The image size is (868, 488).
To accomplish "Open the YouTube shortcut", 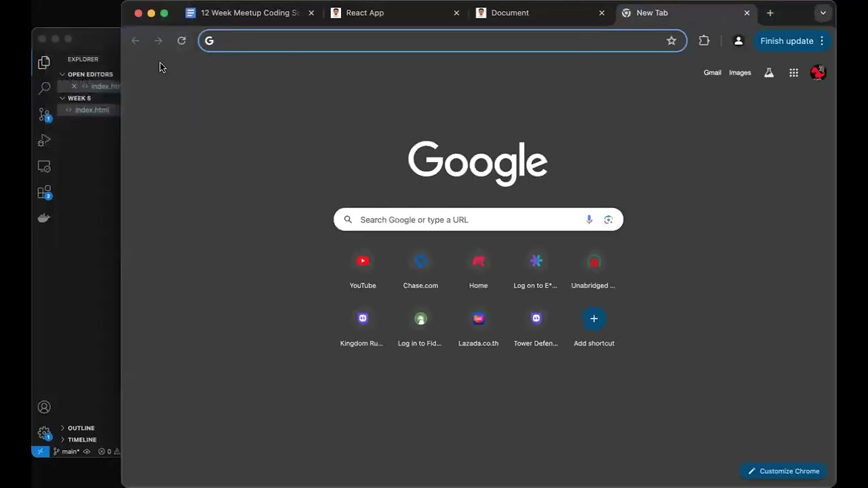I will coord(363,270).
